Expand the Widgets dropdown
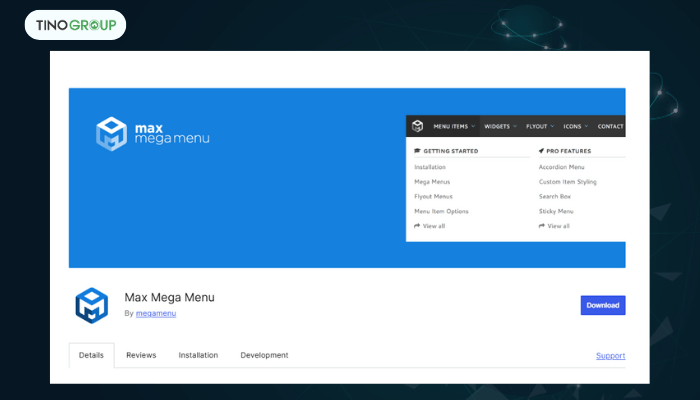This screenshot has width=700, height=400. [x=500, y=127]
